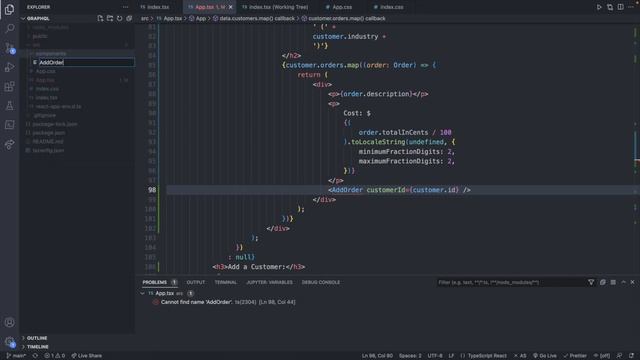Screen dimensions: 640x360
Task: Open the Source Control view
Action: tap(9, 48)
